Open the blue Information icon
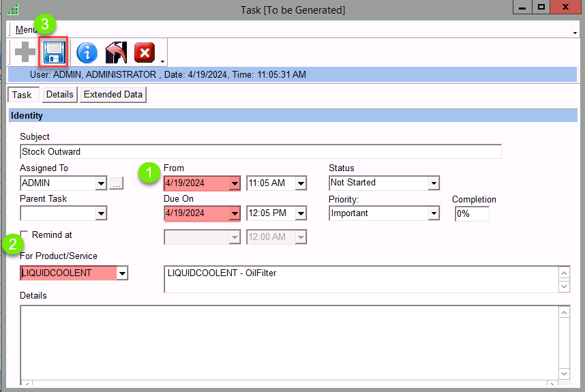585x392 pixels. pyautogui.click(x=87, y=52)
